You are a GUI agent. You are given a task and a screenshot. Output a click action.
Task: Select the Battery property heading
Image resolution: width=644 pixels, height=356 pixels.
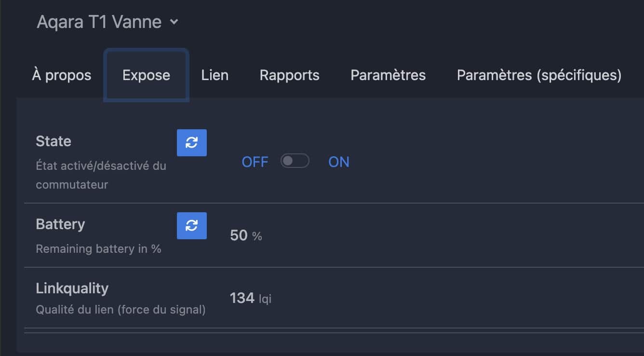[60, 224]
